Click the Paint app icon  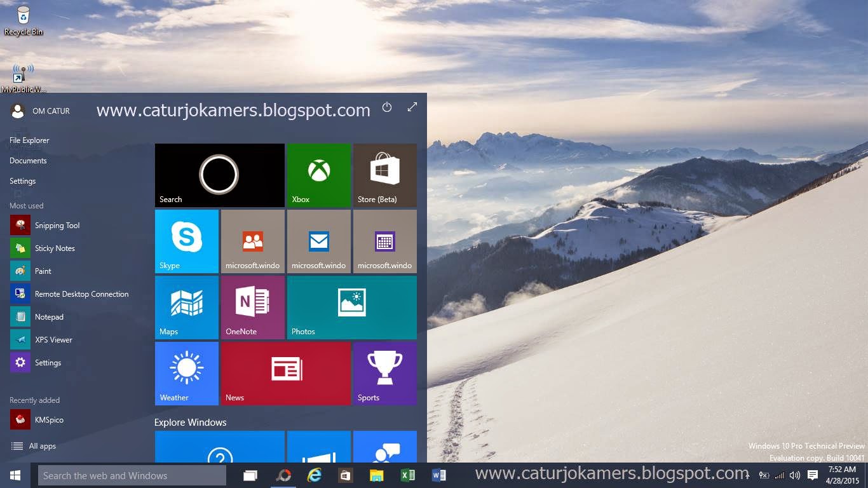click(x=20, y=271)
